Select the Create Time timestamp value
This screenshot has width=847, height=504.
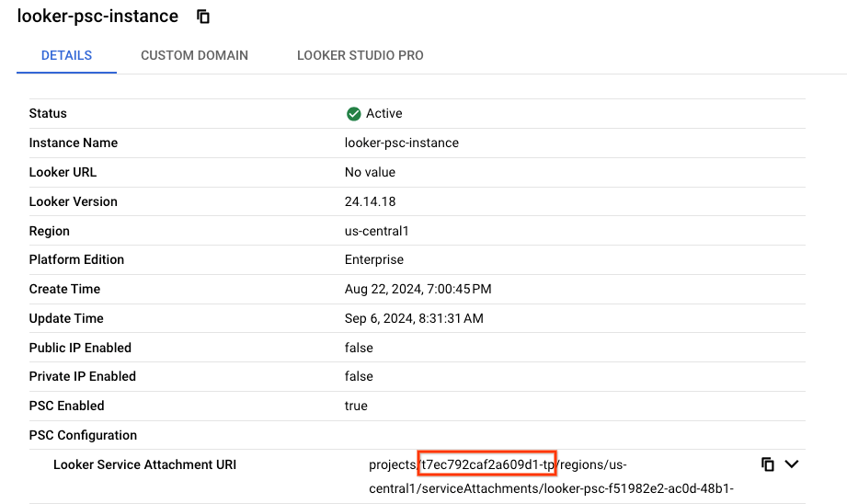click(418, 289)
